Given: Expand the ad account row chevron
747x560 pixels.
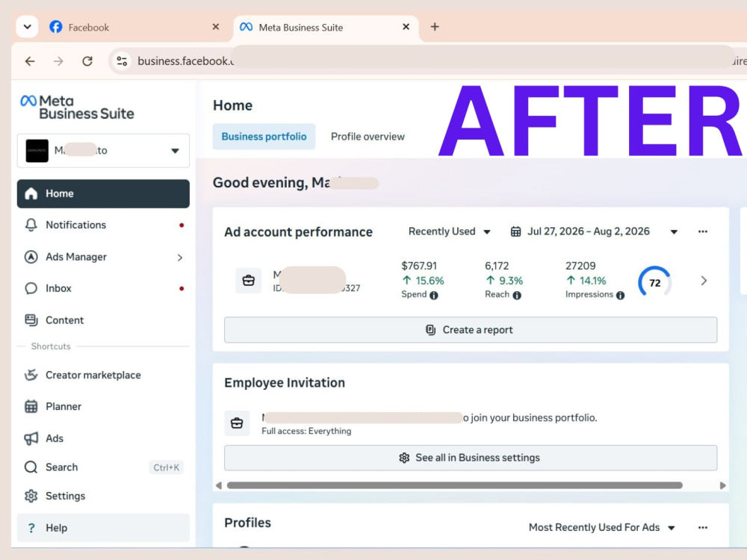Looking at the screenshot, I should 704,281.
